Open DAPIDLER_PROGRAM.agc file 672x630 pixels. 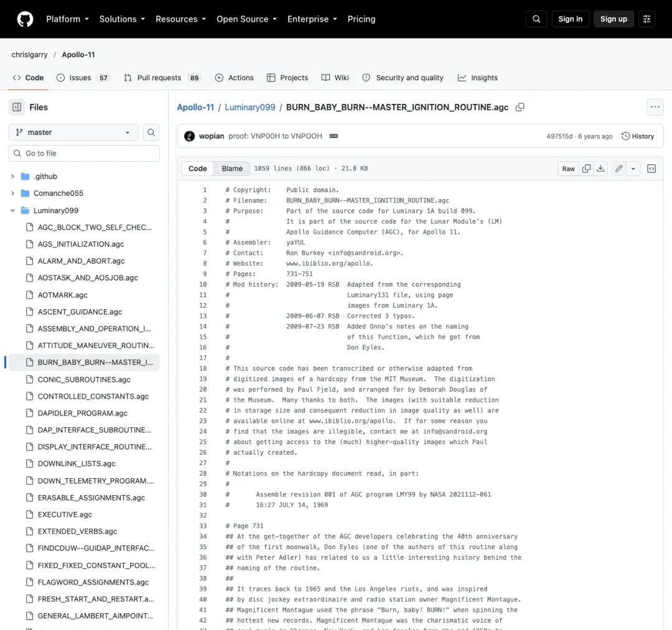click(83, 414)
